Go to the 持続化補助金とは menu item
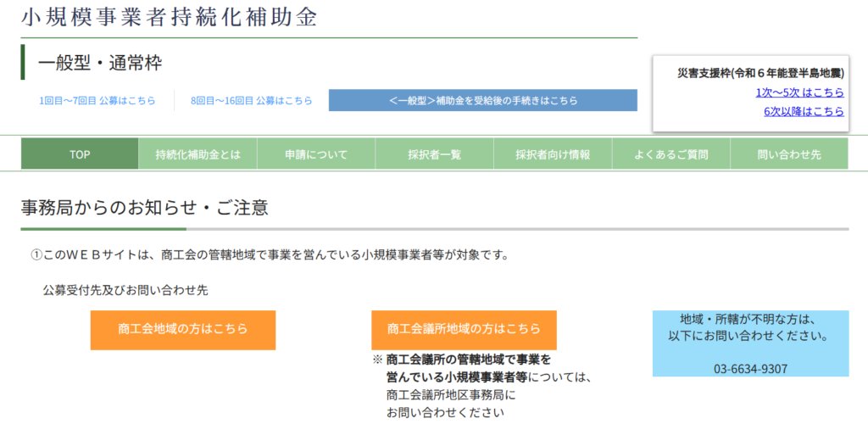The width and height of the screenshot is (868, 424). [198, 154]
